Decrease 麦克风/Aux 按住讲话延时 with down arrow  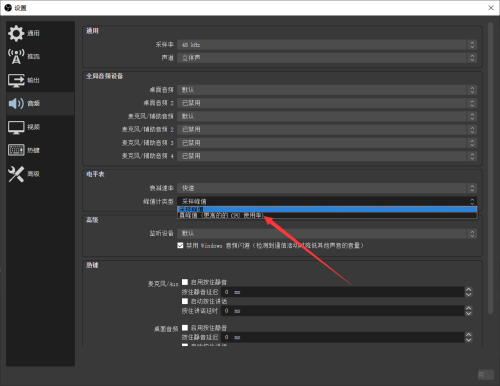pos(468,314)
